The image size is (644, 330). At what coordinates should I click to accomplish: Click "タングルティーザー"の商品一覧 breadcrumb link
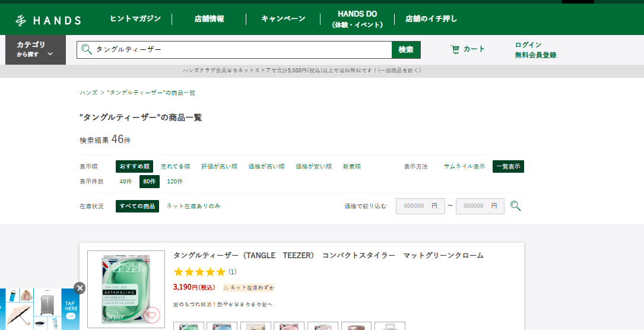coord(151,93)
